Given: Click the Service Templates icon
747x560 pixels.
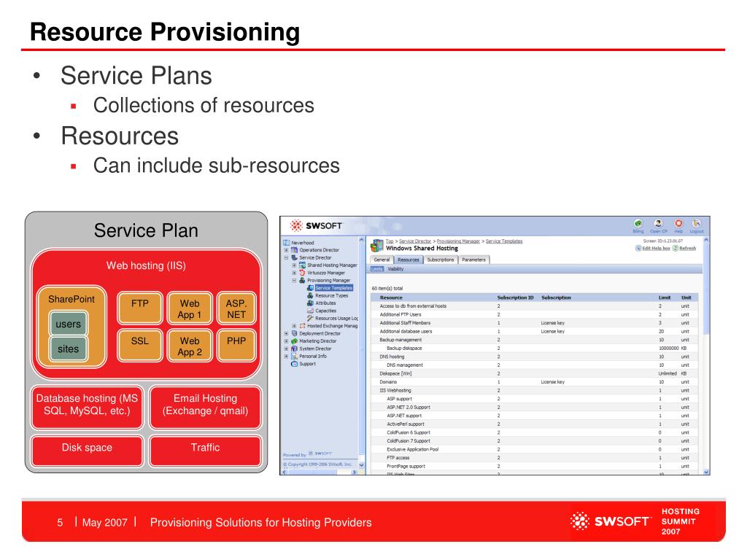Looking at the screenshot, I should [310, 288].
